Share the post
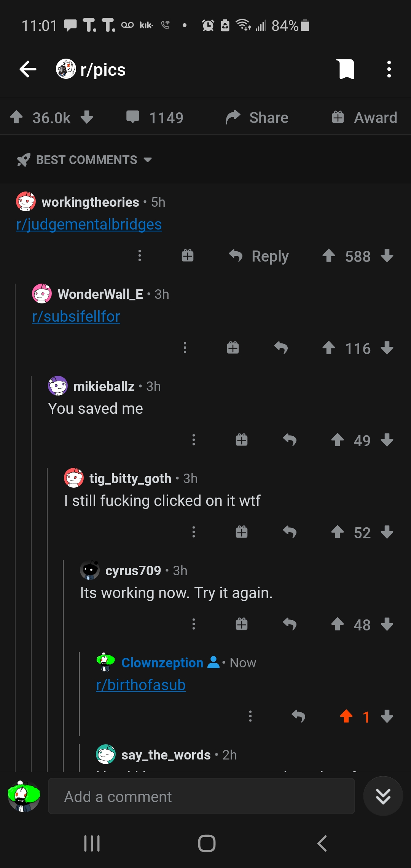This screenshot has height=868, width=411. click(257, 117)
